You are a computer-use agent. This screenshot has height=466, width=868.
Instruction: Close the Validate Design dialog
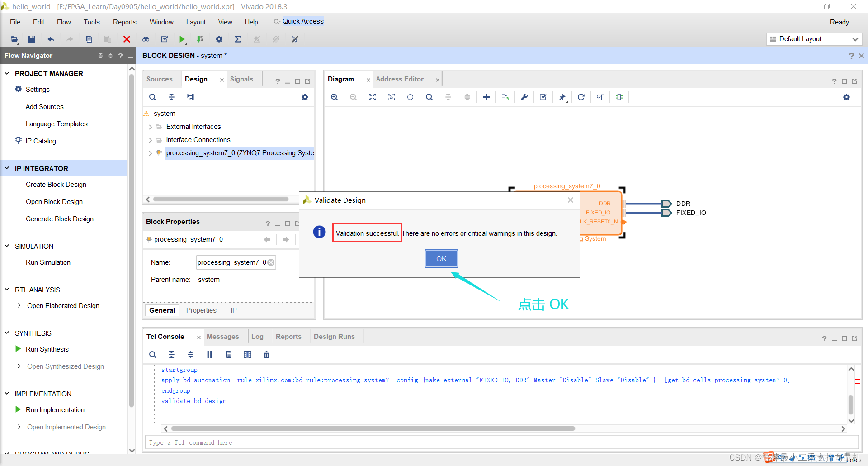tap(571, 200)
